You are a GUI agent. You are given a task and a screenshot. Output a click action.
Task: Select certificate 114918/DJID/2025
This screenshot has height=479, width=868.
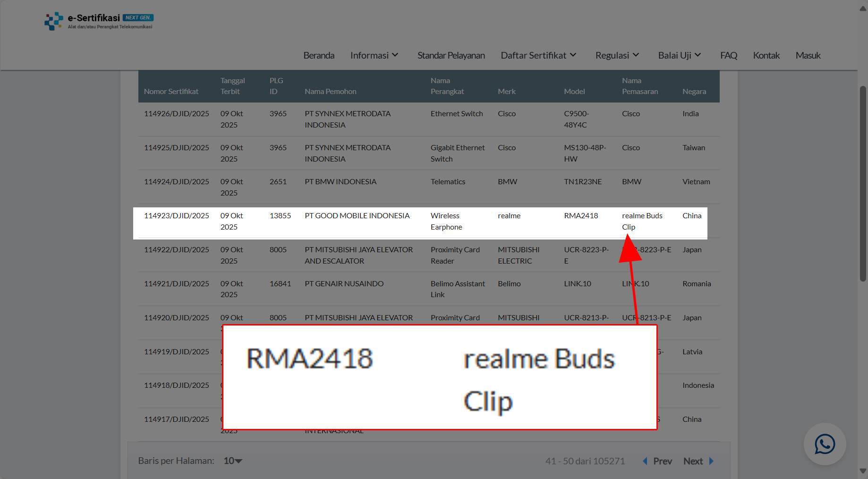177,385
